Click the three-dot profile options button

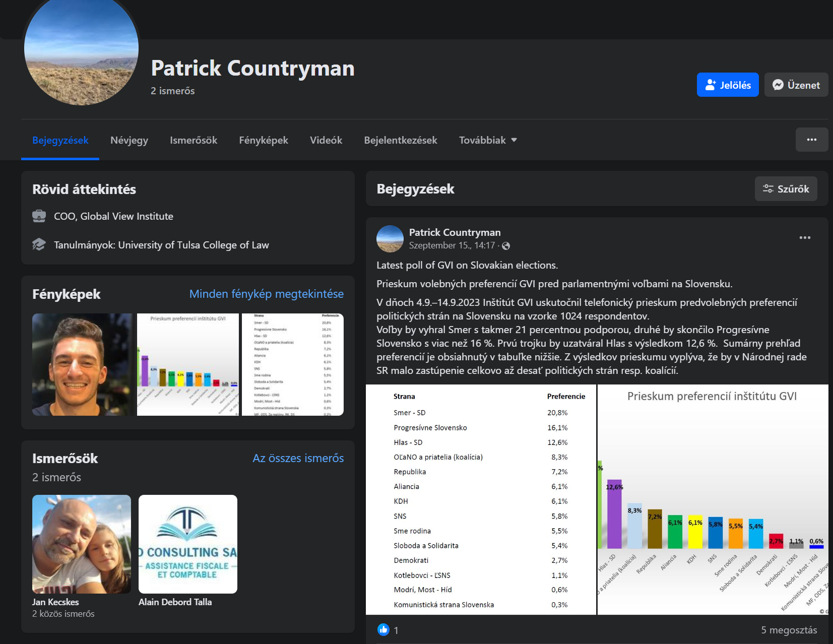point(811,140)
